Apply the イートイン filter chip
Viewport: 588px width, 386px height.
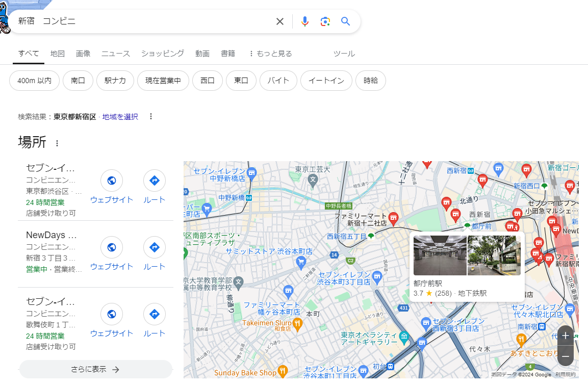[326, 81]
